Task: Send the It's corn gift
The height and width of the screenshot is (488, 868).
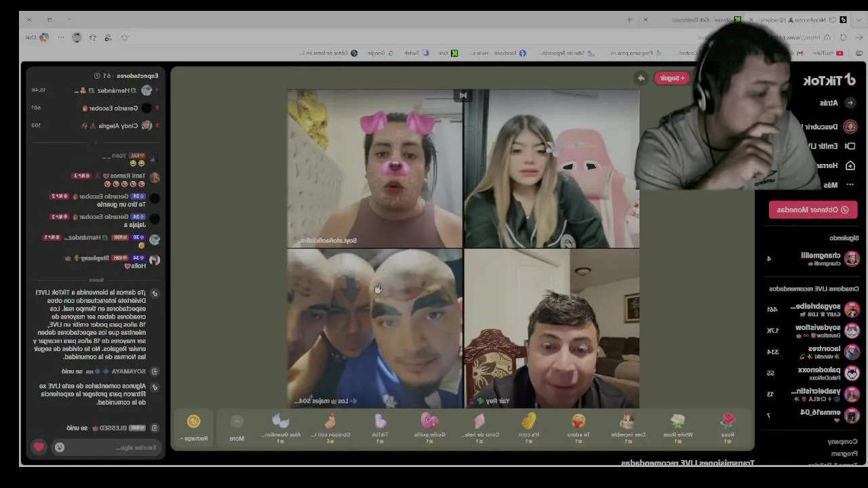Action: [x=529, y=428]
